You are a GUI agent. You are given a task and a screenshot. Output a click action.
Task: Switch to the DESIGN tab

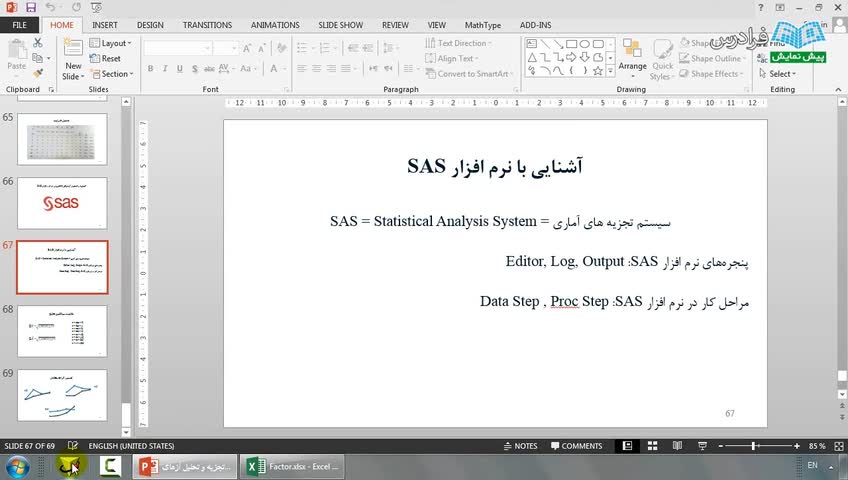click(x=150, y=25)
